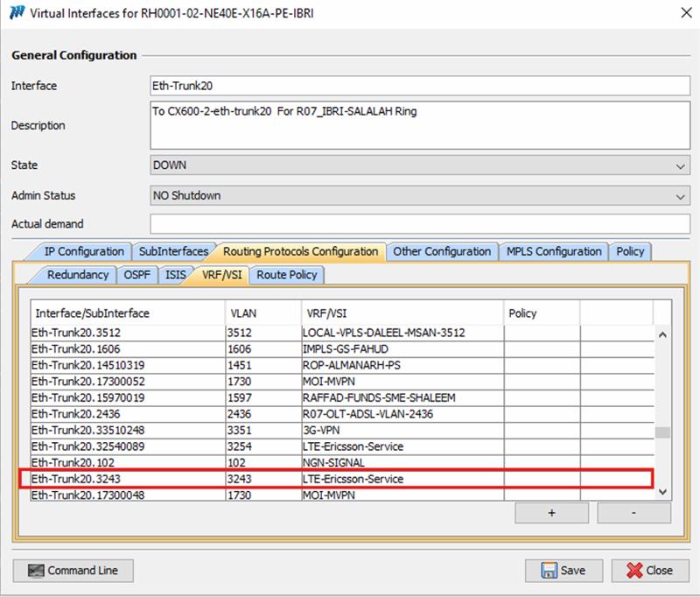
Task: Click the minus button to remove a row
Action: pos(633,513)
